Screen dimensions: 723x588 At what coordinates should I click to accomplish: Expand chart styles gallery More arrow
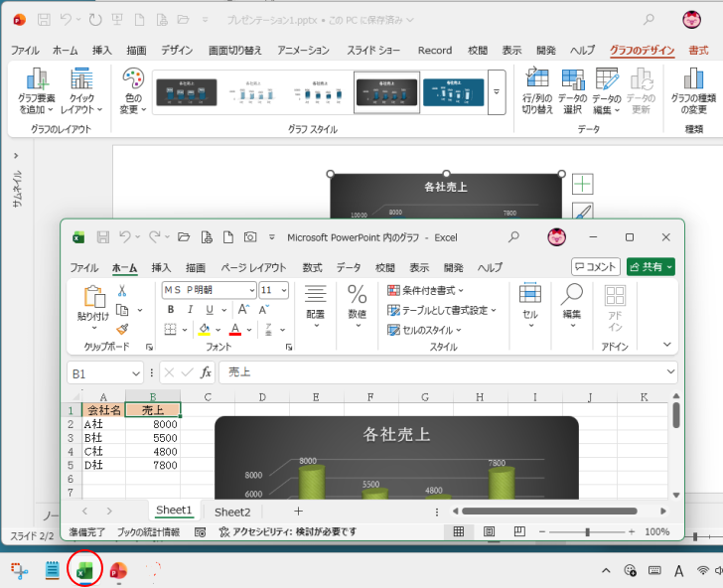497,91
